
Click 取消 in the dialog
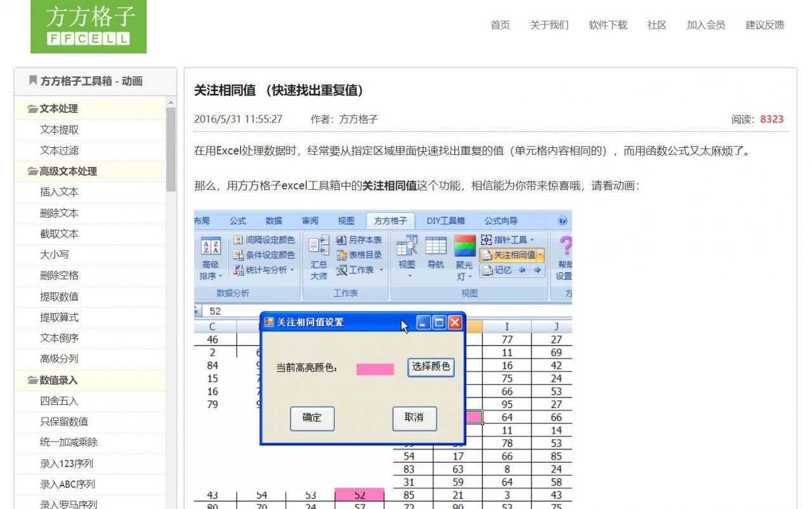tap(414, 418)
